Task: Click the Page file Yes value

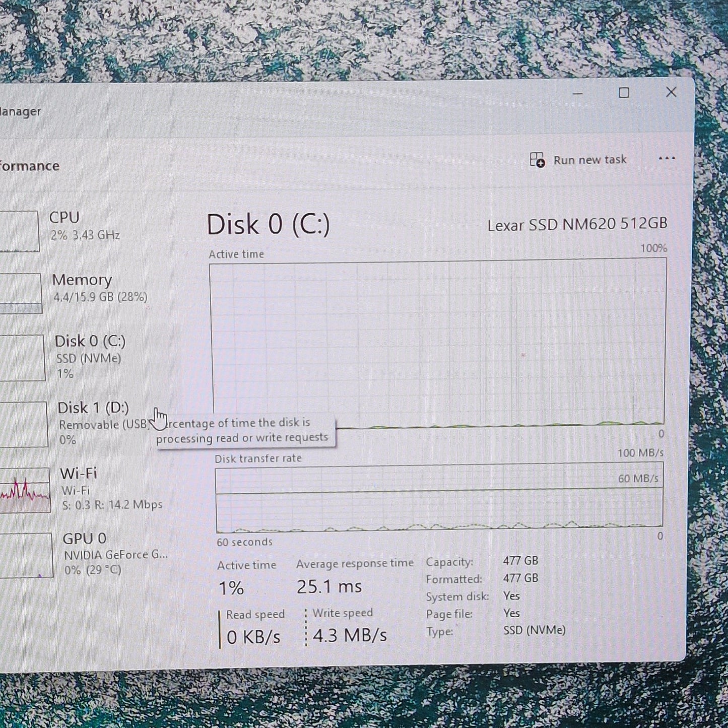Action: coord(511,613)
